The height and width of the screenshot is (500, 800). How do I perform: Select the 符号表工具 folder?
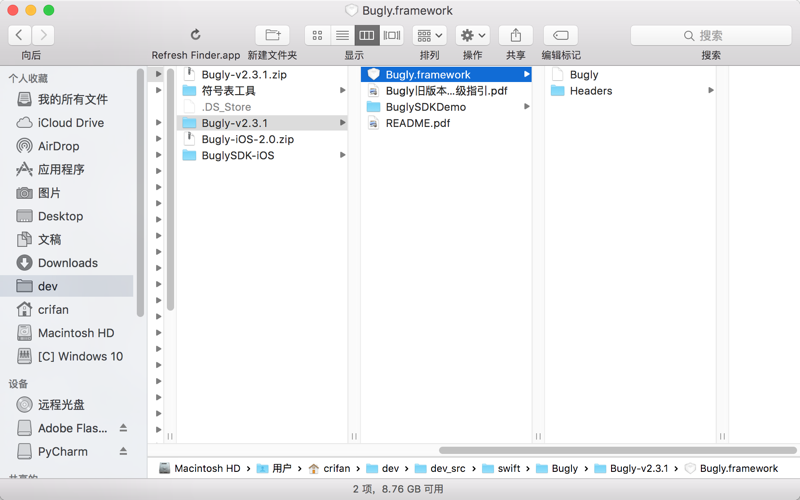[262, 91]
